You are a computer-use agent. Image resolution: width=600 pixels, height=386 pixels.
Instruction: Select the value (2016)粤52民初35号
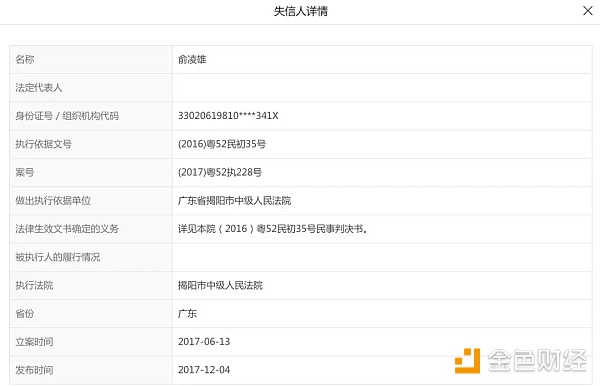[x=222, y=144]
